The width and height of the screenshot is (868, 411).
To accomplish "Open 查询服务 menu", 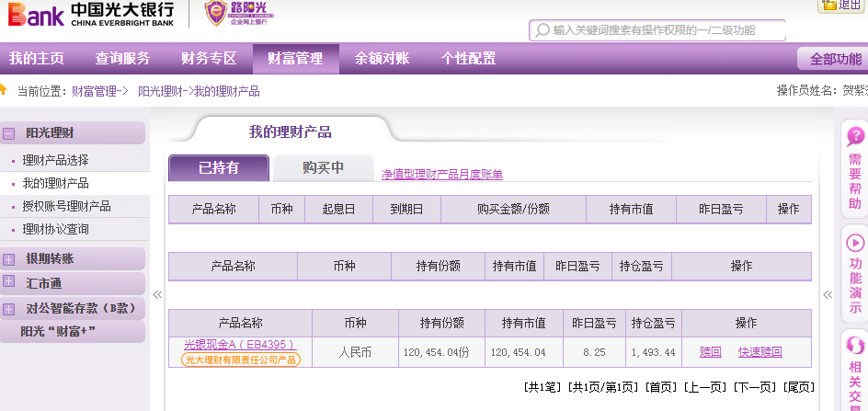I will [x=122, y=58].
